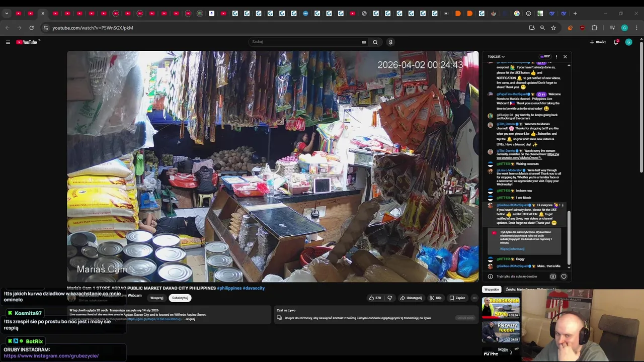Select the Wszystkie filter chip
Image resolution: width=644 pixels, height=362 pixels.
(492, 290)
